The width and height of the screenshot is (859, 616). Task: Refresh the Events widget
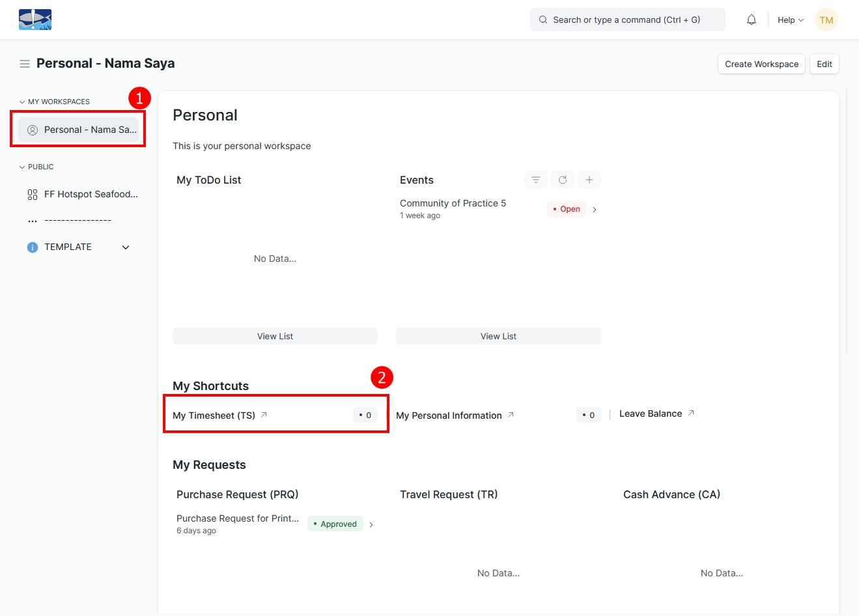[563, 180]
